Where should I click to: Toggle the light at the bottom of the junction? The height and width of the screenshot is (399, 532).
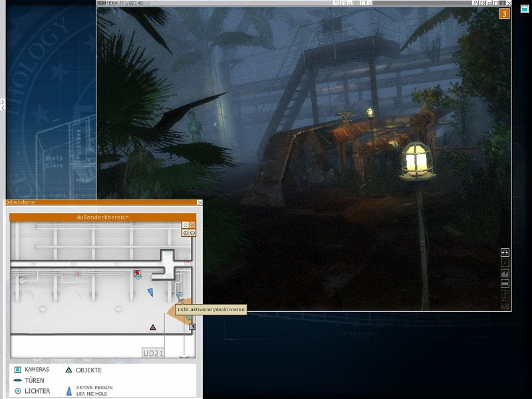168,276
